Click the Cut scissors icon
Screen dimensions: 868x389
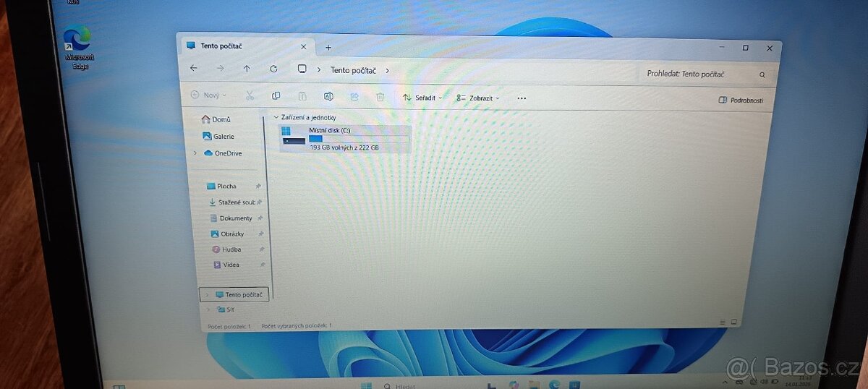point(250,95)
